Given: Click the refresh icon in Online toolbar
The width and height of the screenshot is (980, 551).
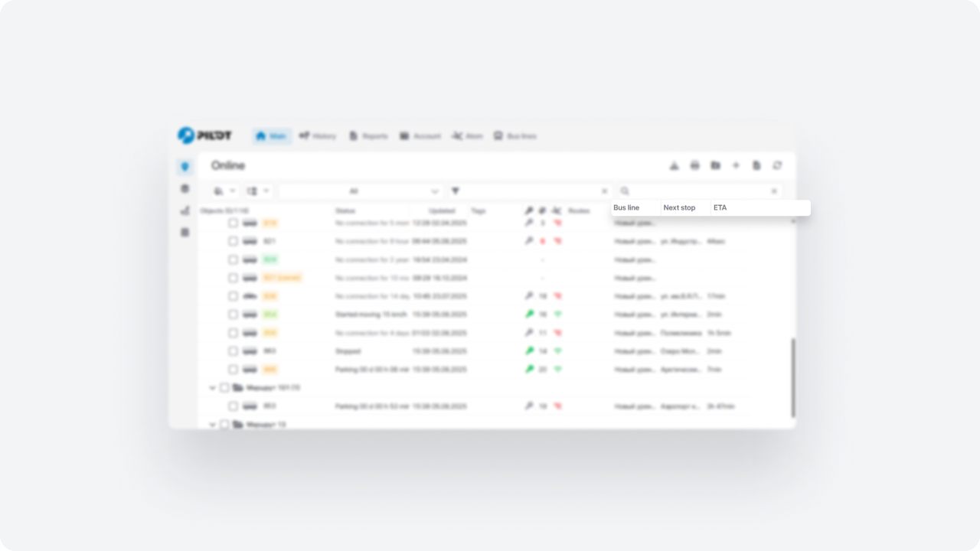Looking at the screenshot, I should (777, 165).
